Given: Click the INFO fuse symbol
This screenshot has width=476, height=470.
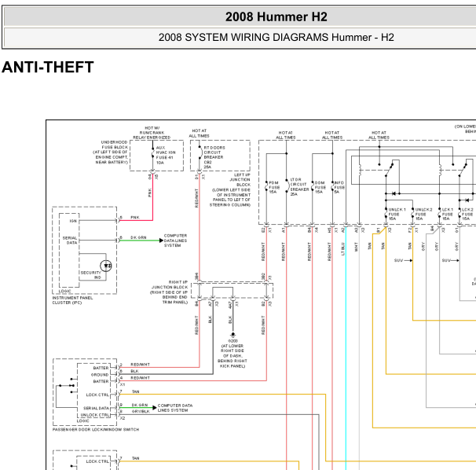Looking at the screenshot, I should [x=332, y=186].
